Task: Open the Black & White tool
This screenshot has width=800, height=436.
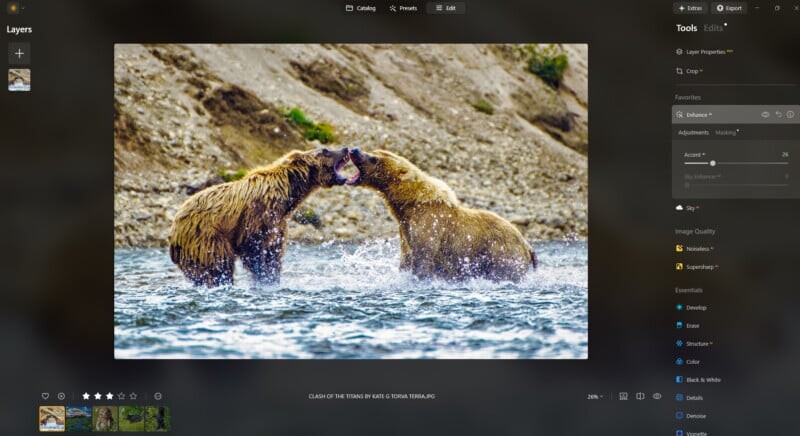Action: click(x=705, y=380)
